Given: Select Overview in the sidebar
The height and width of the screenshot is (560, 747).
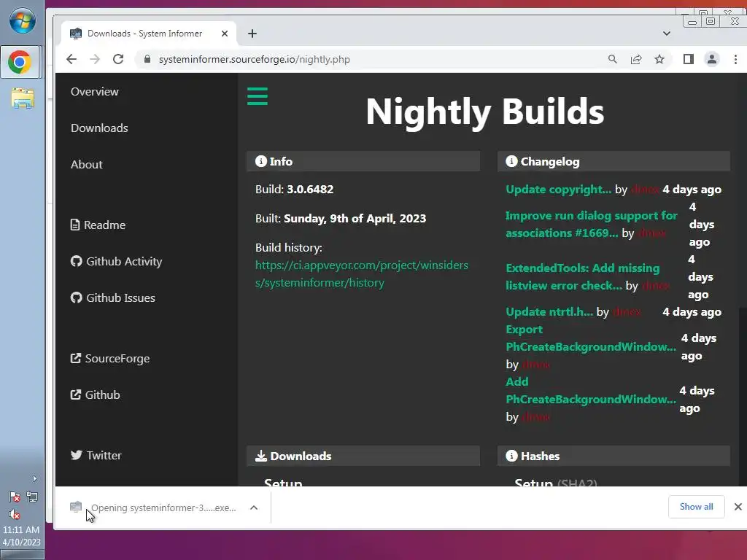Looking at the screenshot, I should point(94,91).
